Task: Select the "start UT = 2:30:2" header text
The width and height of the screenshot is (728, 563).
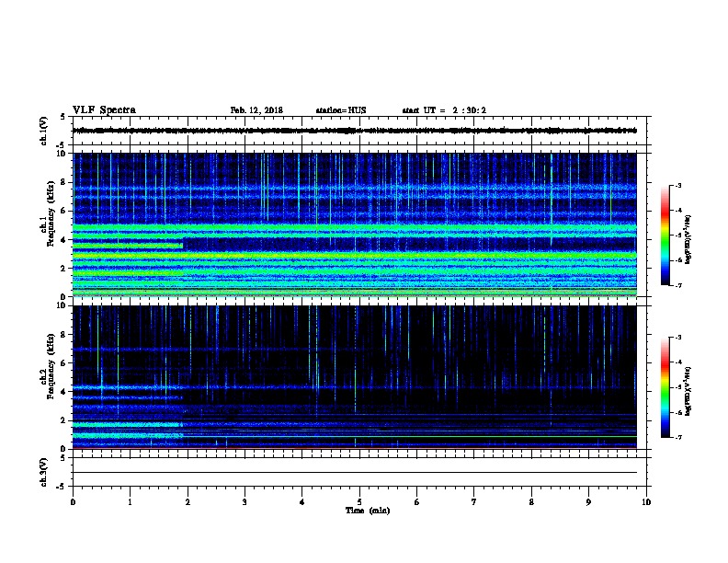Action: point(444,110)
